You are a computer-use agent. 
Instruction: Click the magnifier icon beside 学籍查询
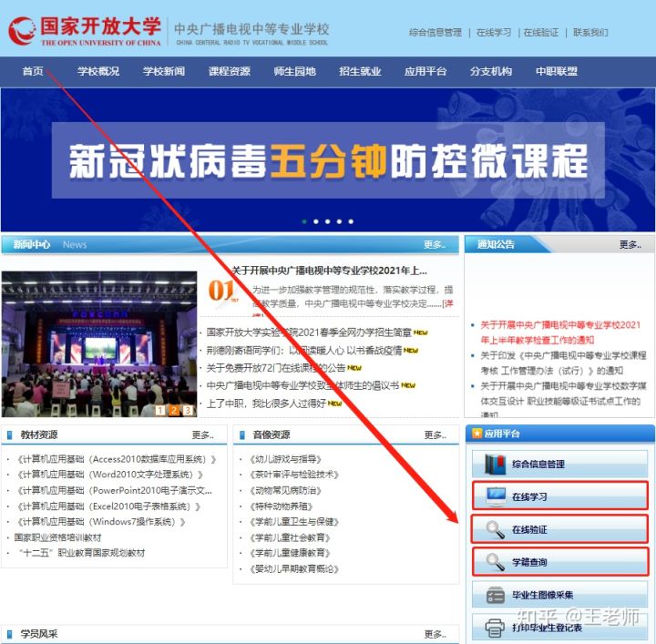click(496, 562)
